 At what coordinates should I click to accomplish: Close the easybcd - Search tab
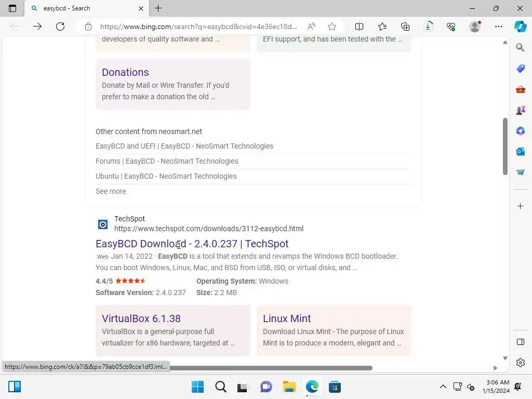tap(141, 8)
